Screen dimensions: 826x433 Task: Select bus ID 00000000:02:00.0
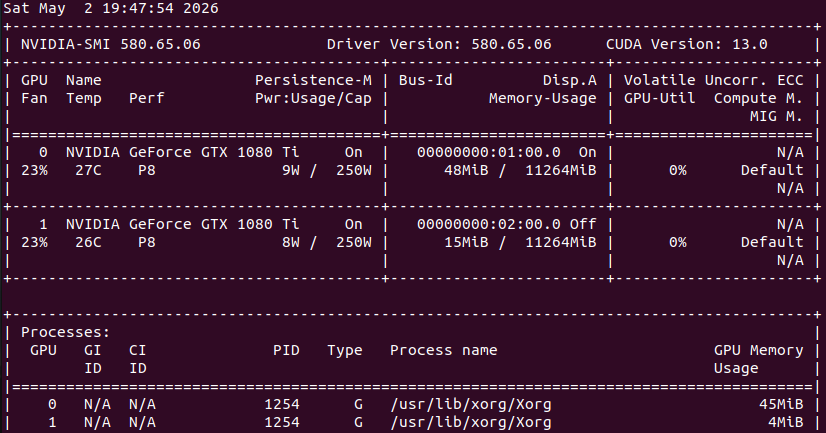(x=489, y=224)
